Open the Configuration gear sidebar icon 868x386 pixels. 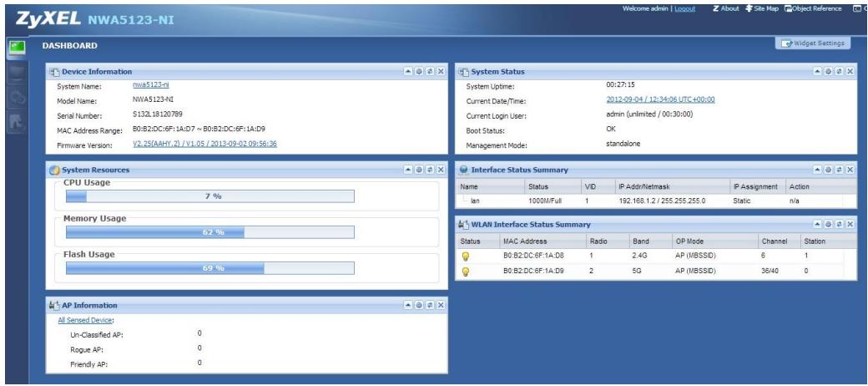(16, 98)
